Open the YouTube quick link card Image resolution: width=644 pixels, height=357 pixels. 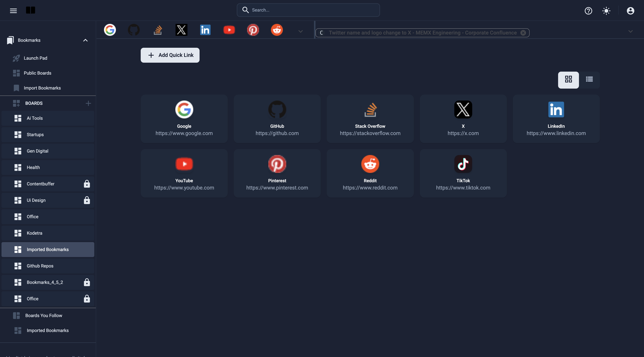[184, 173]
